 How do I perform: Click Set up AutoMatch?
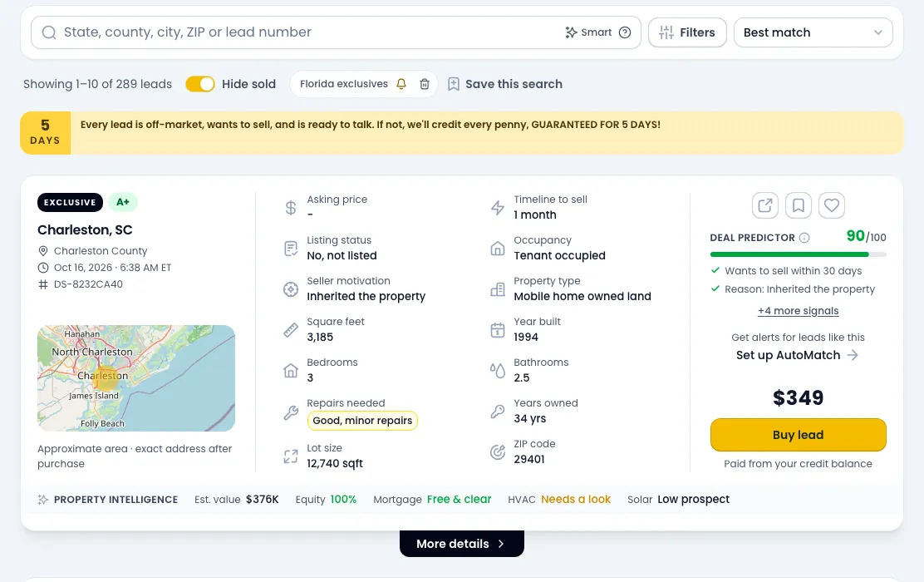point(798,355)
